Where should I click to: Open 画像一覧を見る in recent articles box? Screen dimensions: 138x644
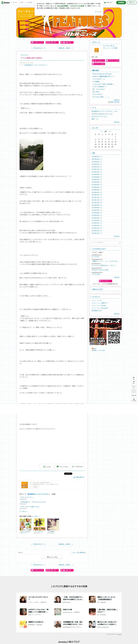114,102
